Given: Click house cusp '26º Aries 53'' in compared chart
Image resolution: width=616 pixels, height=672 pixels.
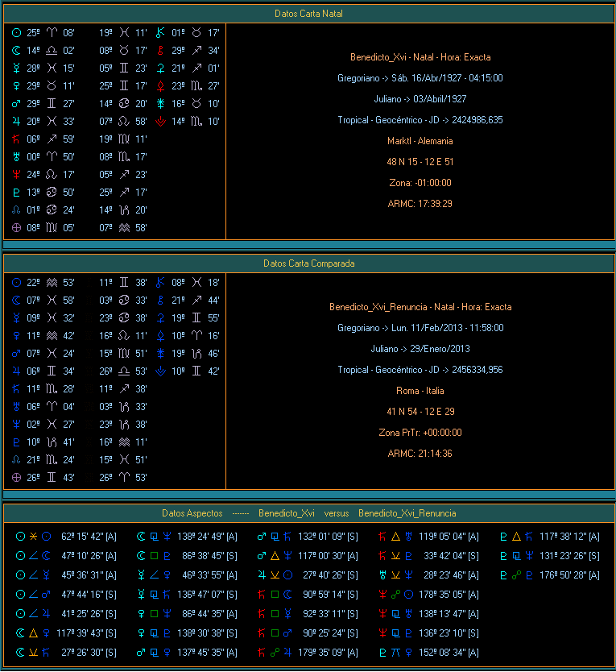Looking at the screenshot, I should (123, 478).
